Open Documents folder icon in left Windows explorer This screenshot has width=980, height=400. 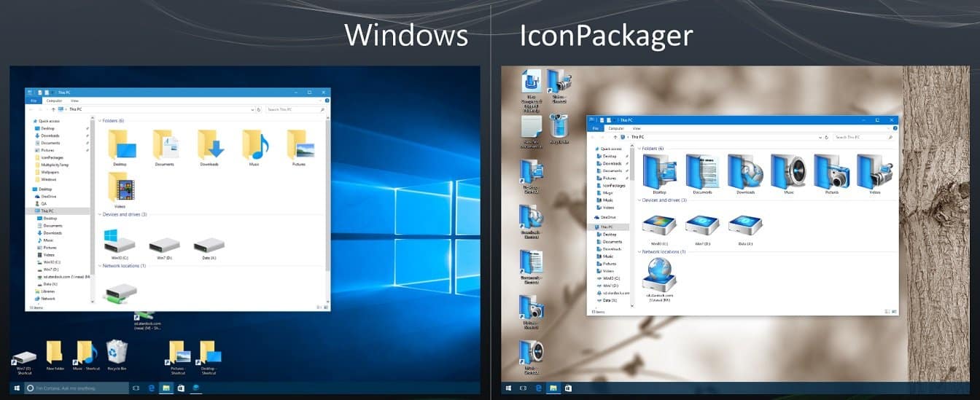click(165, 146)
